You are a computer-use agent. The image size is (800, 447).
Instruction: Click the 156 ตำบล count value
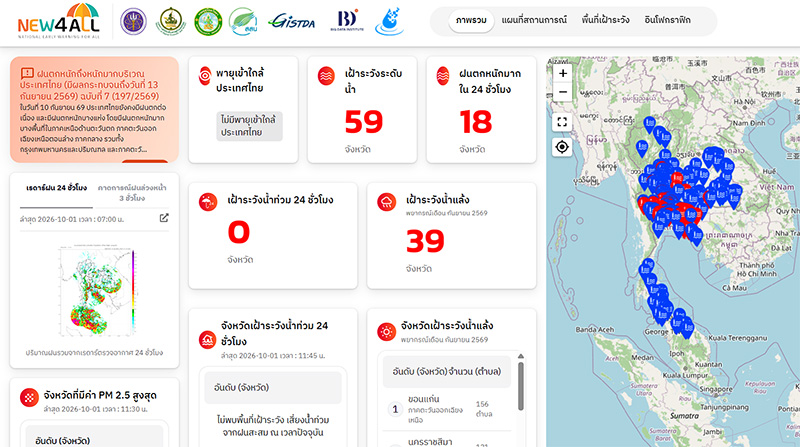click(x=484, y=409)
